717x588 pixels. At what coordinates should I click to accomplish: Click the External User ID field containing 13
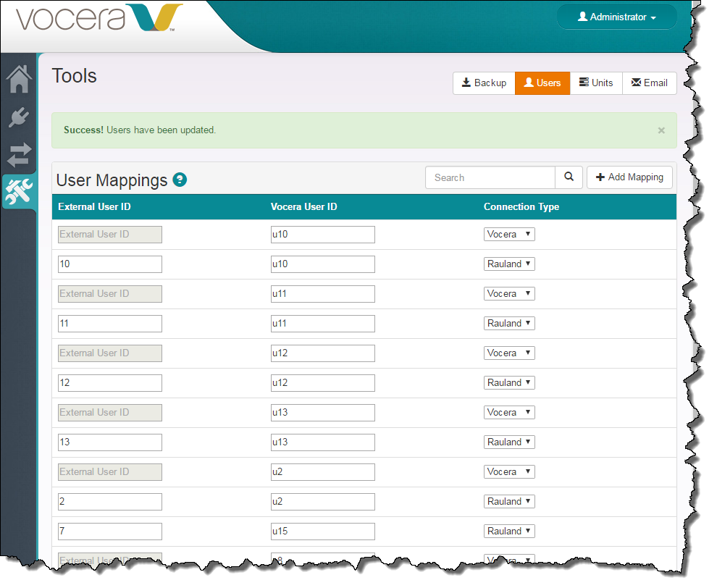(110, 442)
